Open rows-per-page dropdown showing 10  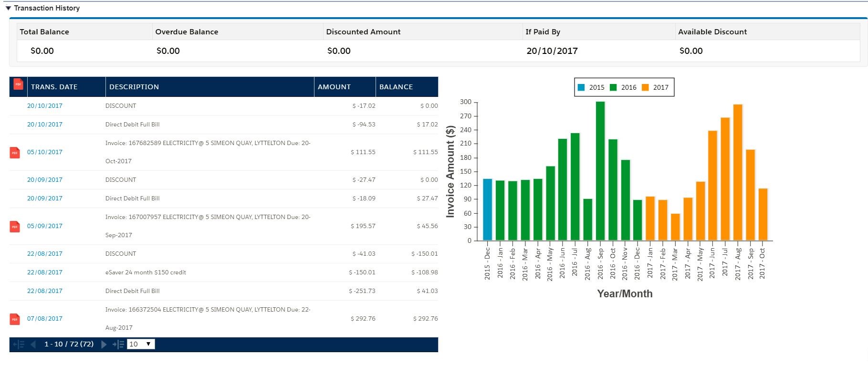tap(141, 344)
